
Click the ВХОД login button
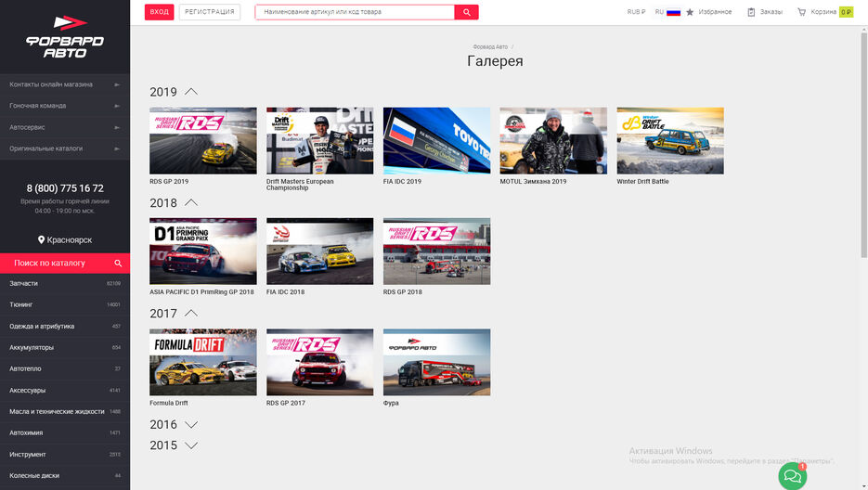click(159, 12)
